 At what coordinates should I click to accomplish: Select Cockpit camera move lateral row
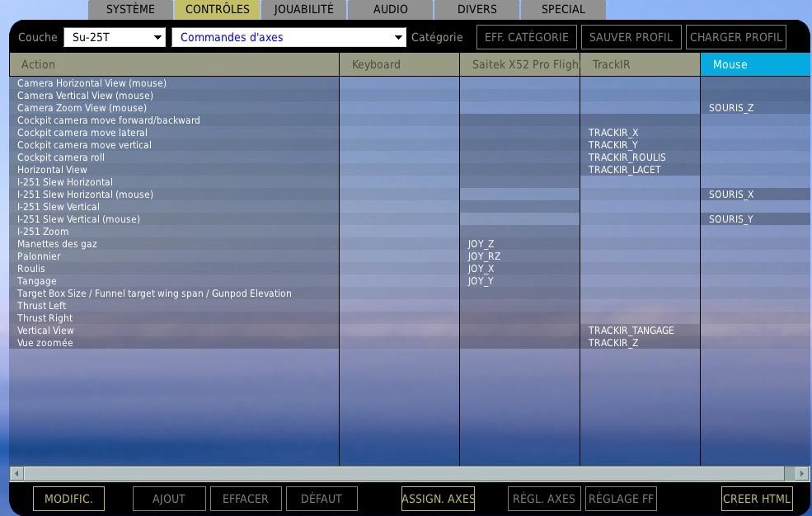(174, 133)
